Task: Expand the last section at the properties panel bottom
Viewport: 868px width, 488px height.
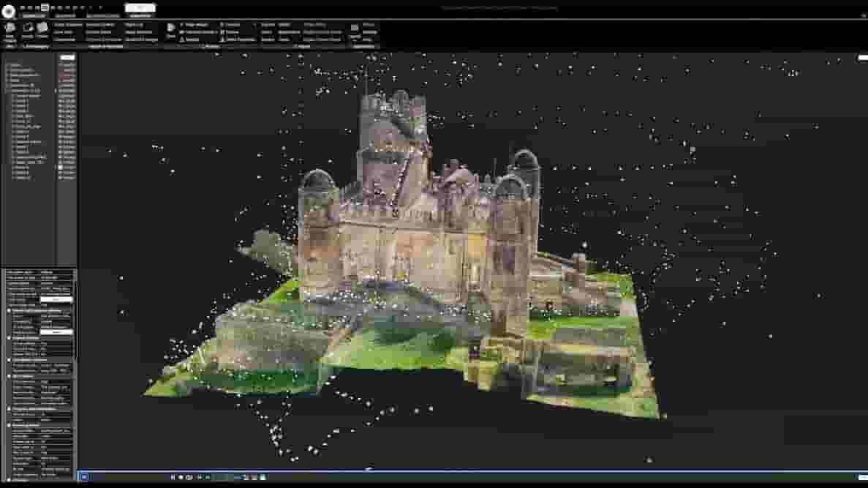Action: pos(9,480)
